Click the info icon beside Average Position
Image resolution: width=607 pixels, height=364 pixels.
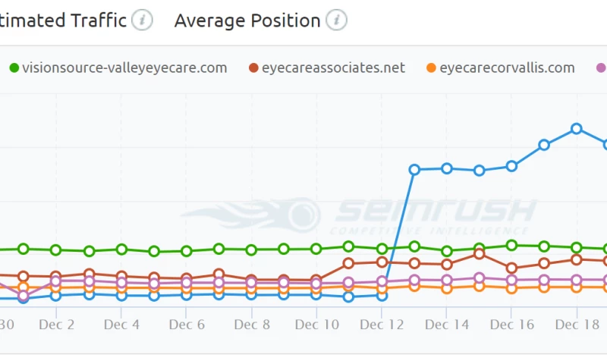pos(336,20)
